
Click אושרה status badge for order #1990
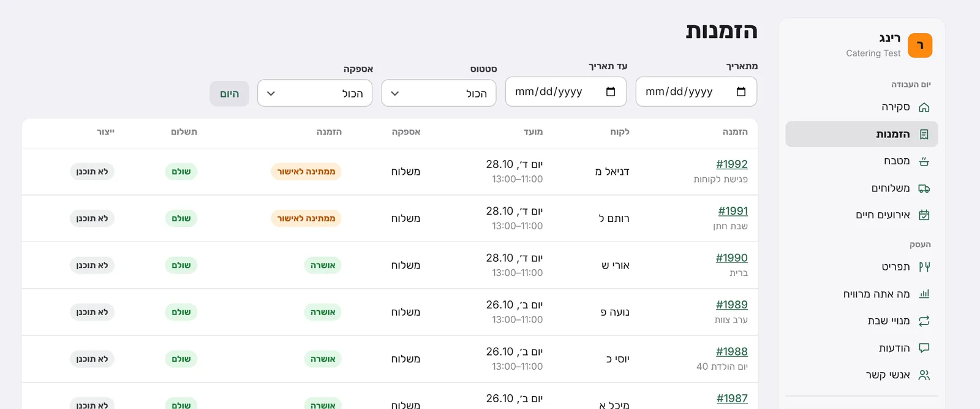click(323, 266)
